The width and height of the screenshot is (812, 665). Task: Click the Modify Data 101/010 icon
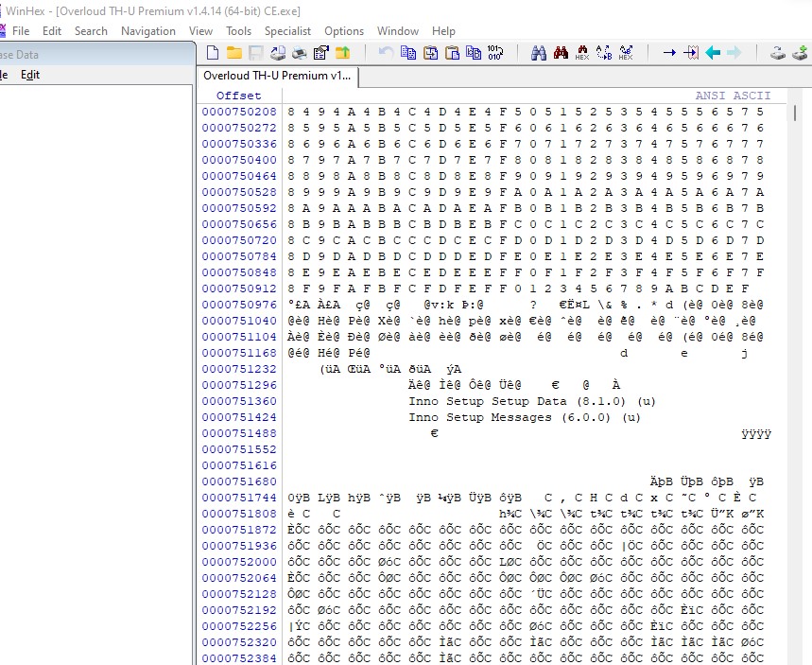point(495,53)
